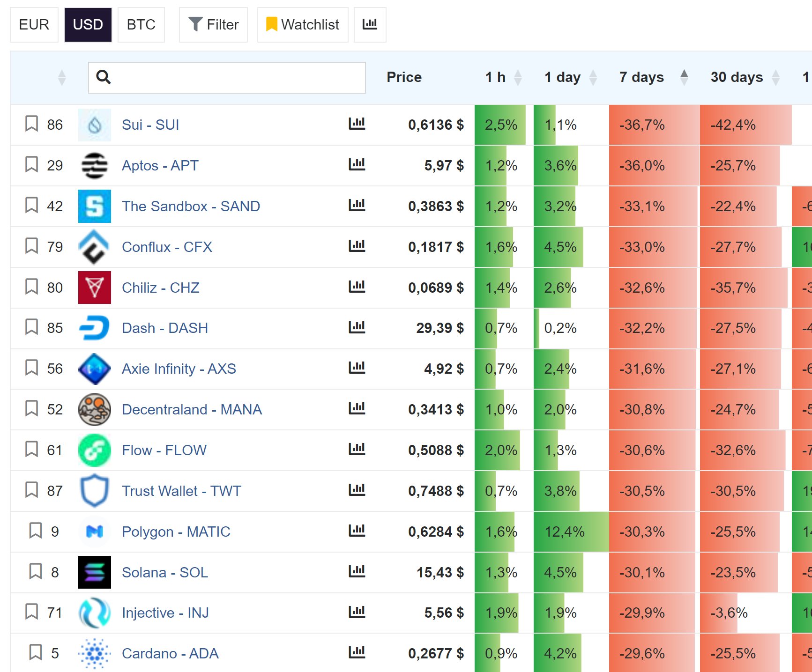
Task: Open the Filter options
Action: (x=213, y=24)
